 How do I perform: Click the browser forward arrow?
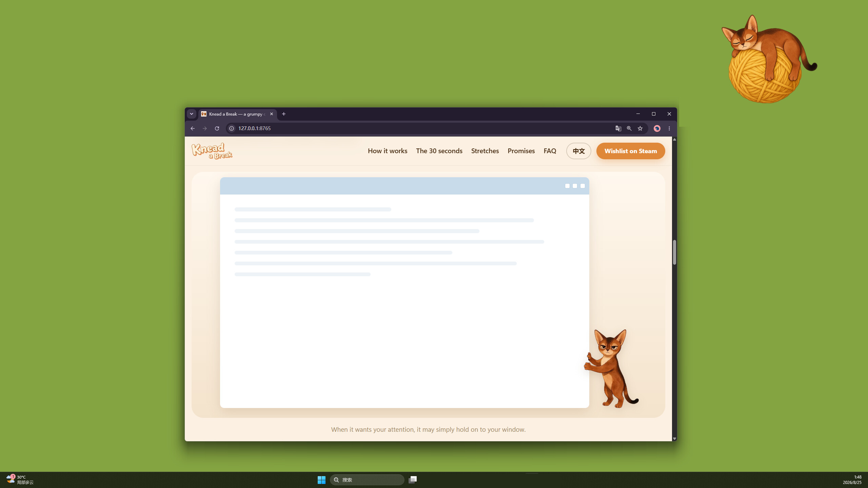[205, 128]
